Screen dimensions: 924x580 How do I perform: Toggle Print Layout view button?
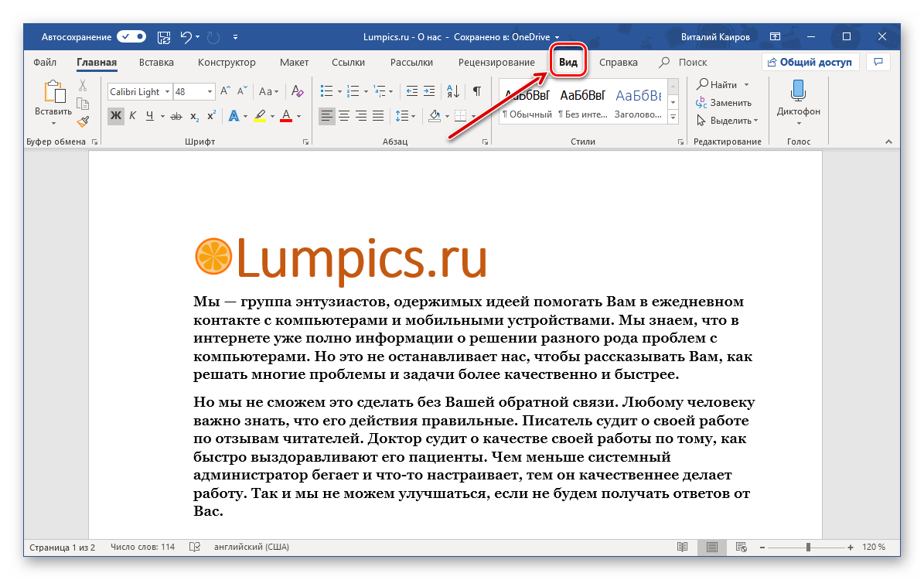click(712, 547)
